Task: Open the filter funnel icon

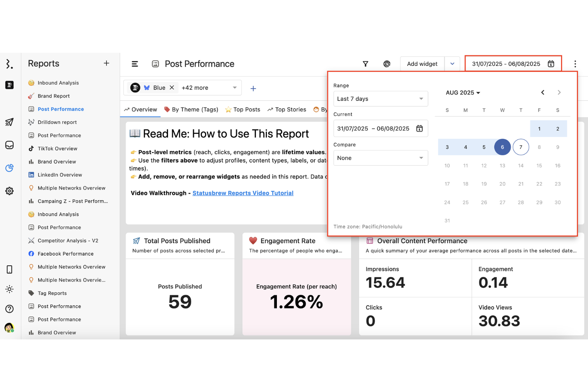Action: 366,64
